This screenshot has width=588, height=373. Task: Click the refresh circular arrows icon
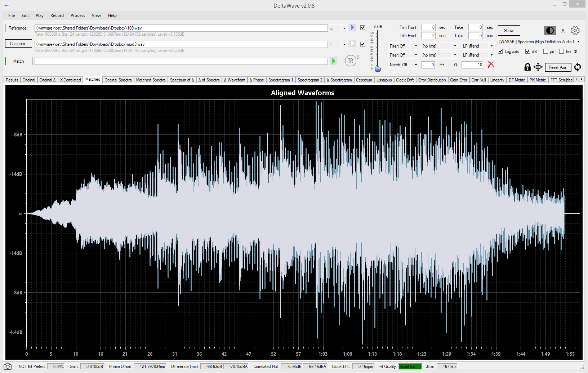pyautogui.click(x=578, y=67)
